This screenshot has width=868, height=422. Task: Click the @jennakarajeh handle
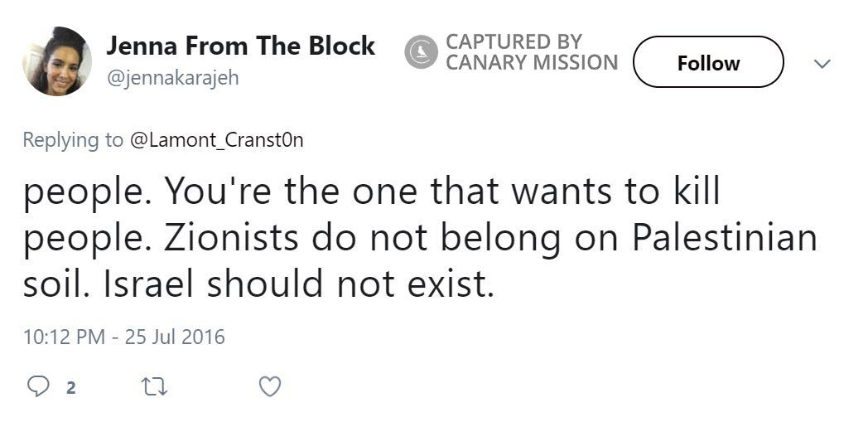point(172,78)
